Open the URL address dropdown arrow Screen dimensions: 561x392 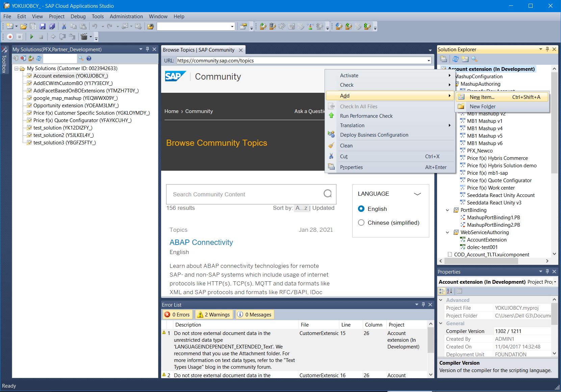(429, 61)
